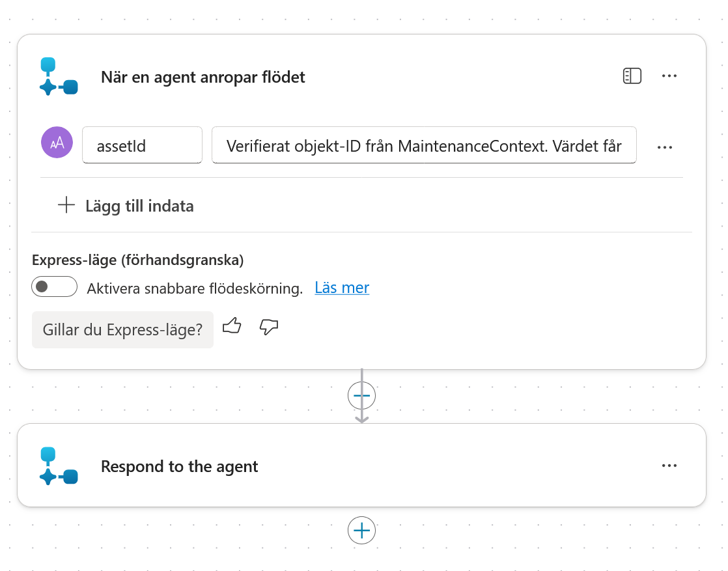Viewport: 728px width, 571px height.
Task: Click the "Respond to the agent" card icon
Action: [59, 466]
